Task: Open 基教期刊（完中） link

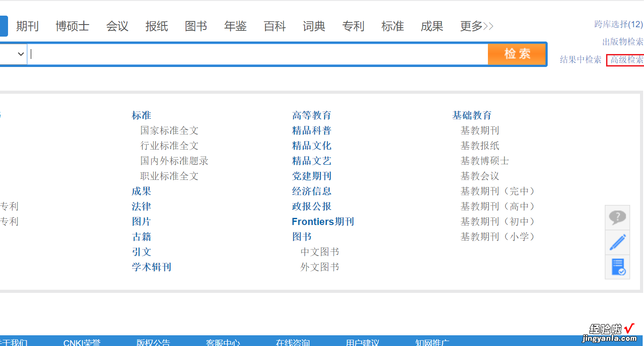Action: (x=499, y=191)
